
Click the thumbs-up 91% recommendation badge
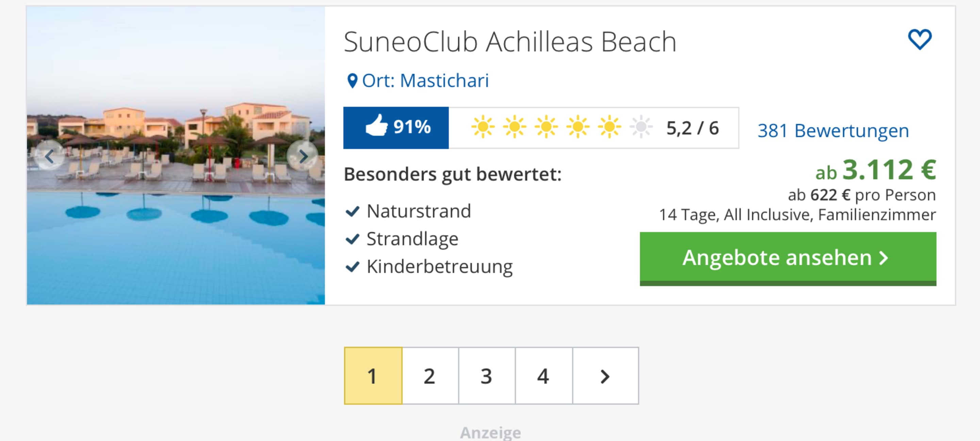[x=396, y=128]
